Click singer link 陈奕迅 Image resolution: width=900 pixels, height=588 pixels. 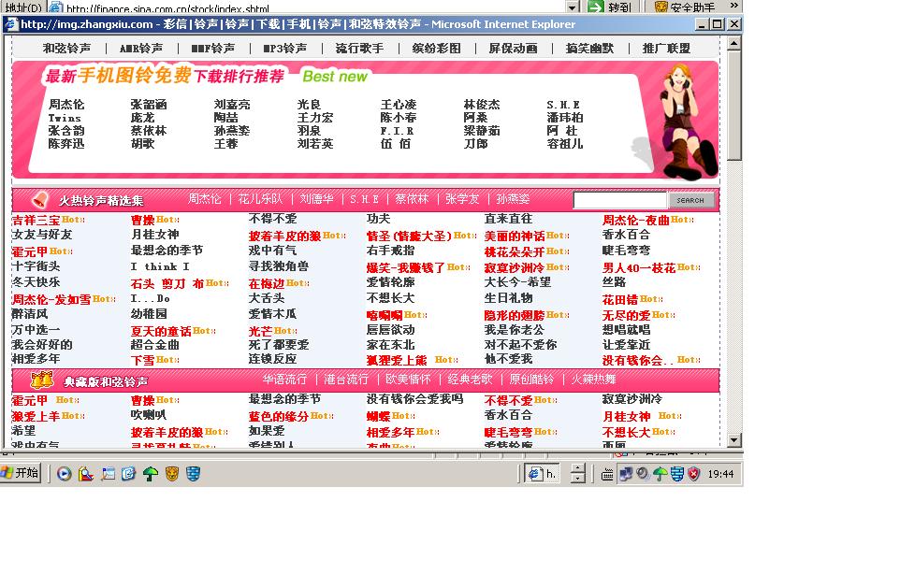66,143
